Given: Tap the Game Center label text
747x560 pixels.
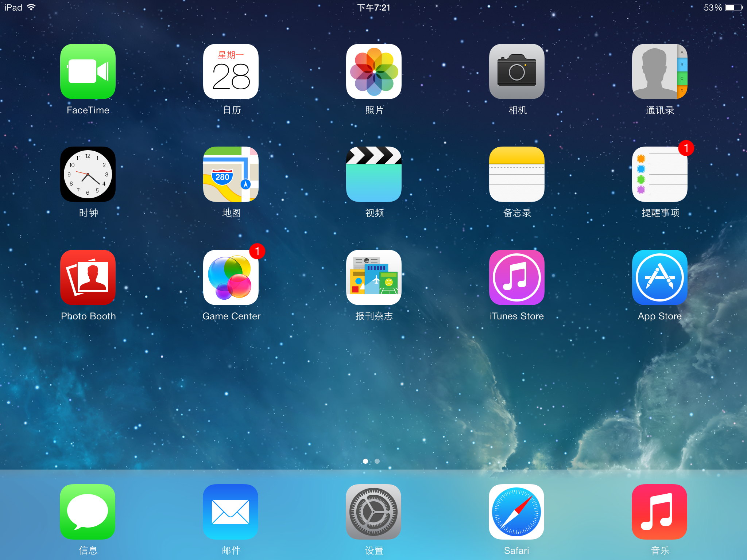Looking at the screenshot, I should coord(231,316).
